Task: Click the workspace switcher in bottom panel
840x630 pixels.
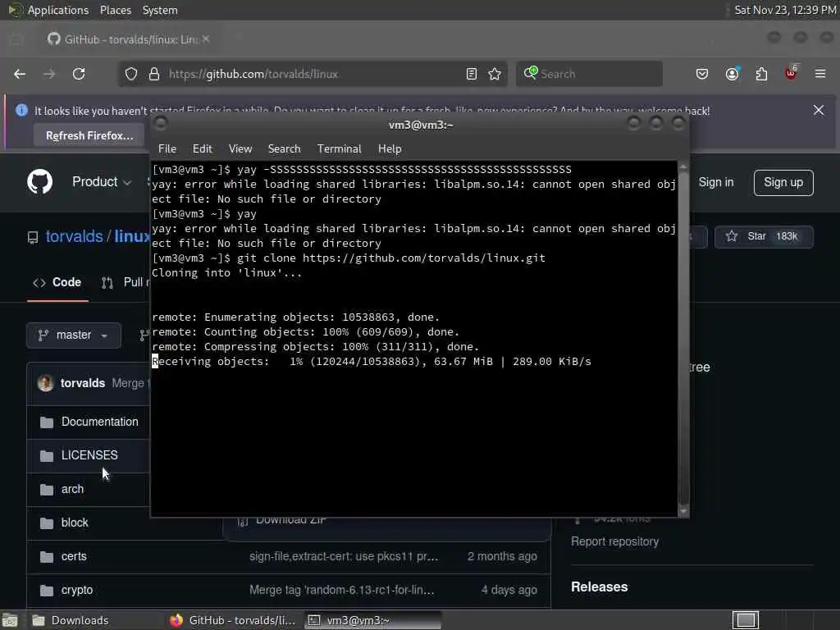Action: pyautogui.click(x=746, y=620)
